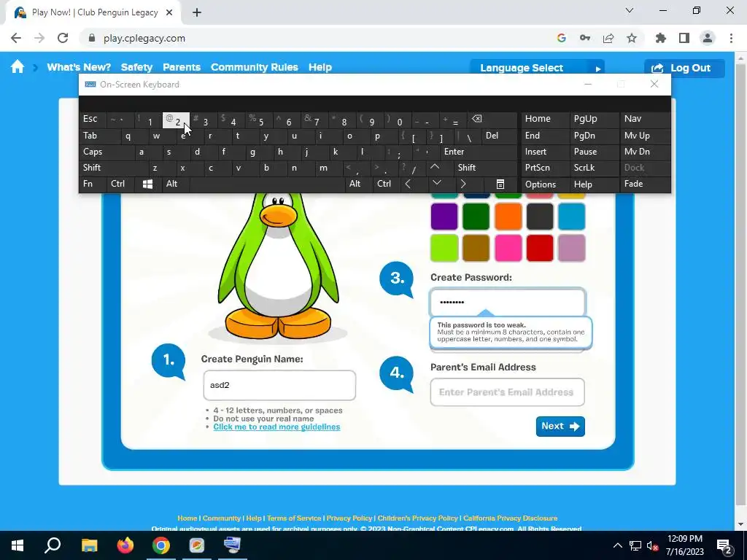
Task: Bookmark this page with star icon
Action: (x=632, y=38)
